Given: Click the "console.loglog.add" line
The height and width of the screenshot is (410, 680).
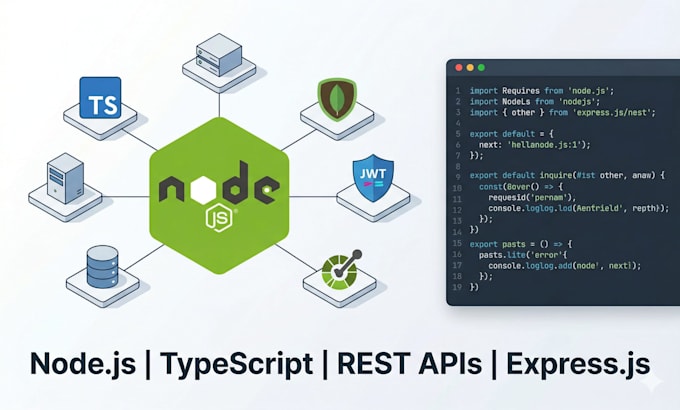Looking at the screenshot, I should pyautogui.click(x=565, y=266).
